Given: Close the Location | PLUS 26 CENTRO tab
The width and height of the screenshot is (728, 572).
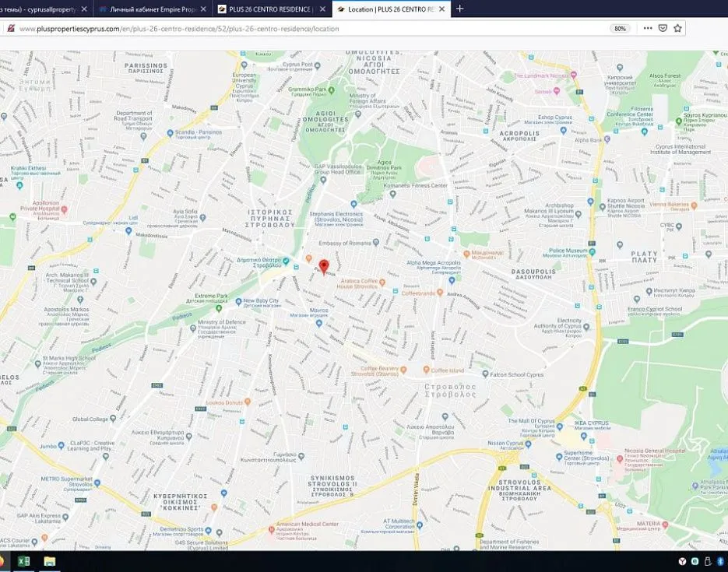Looking at the screenshot, I should [441, 9].
